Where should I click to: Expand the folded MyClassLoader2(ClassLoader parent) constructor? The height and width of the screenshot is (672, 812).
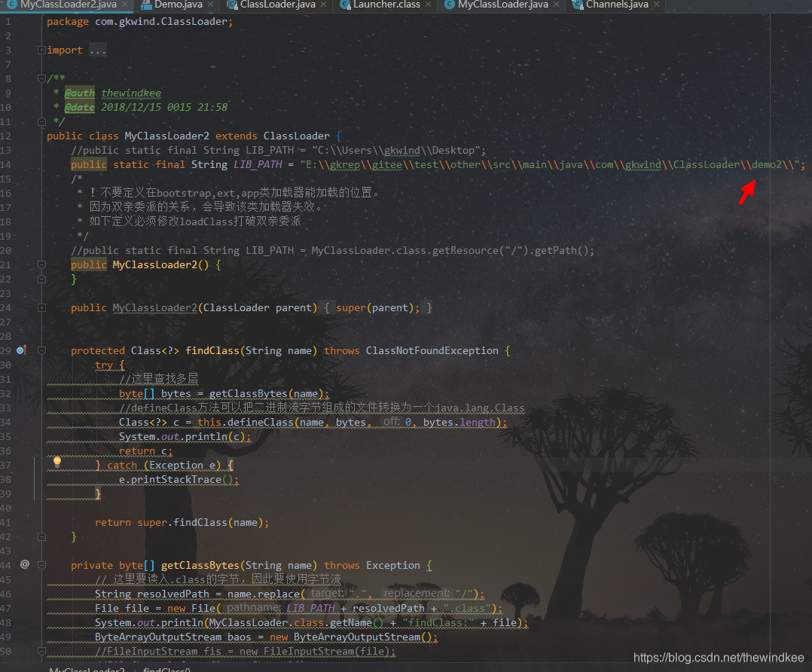[41, 308]
